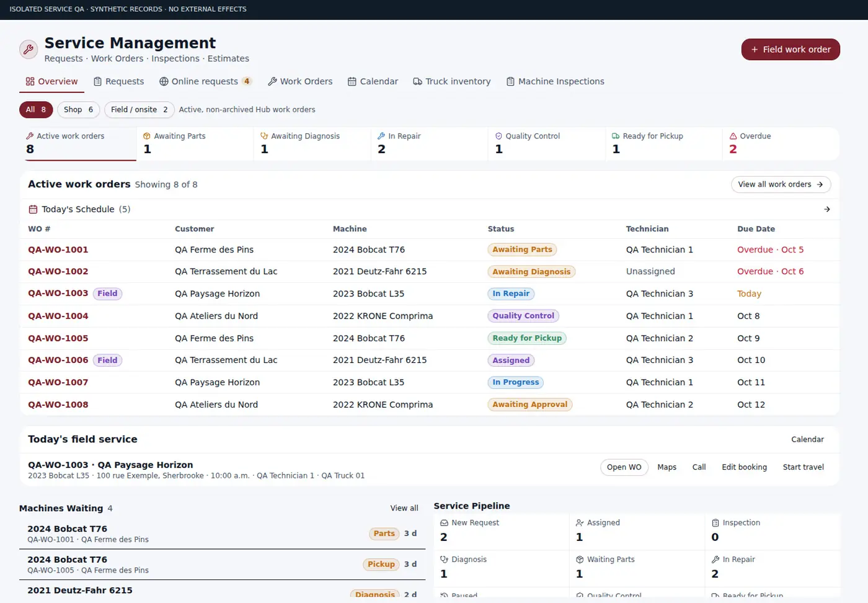Click the wrench logo beside Service Management

29,49
